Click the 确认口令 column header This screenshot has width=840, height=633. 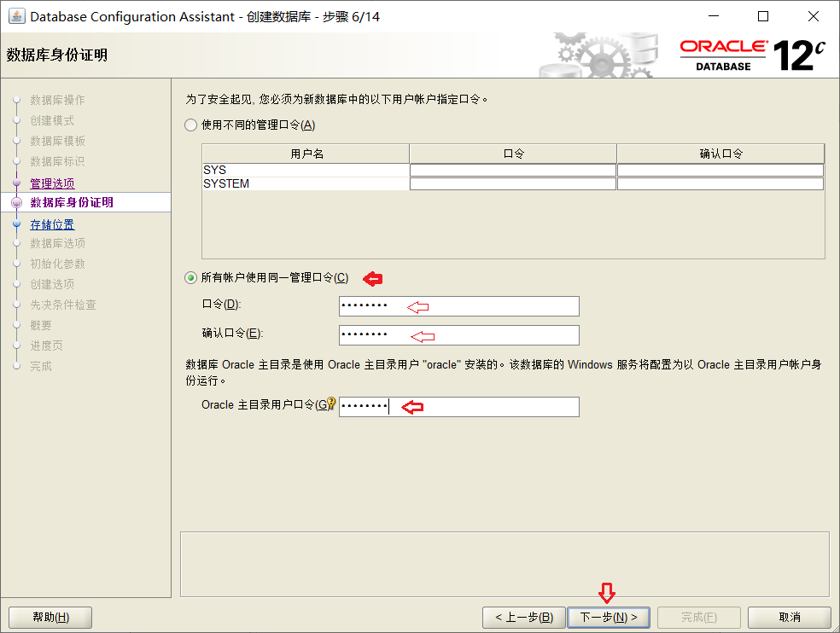point(720,154)
